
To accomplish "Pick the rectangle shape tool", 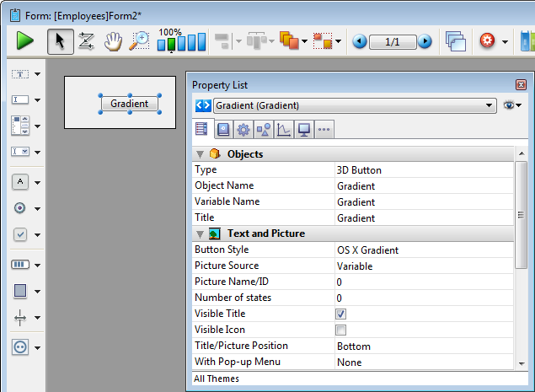I will (20, 291).
